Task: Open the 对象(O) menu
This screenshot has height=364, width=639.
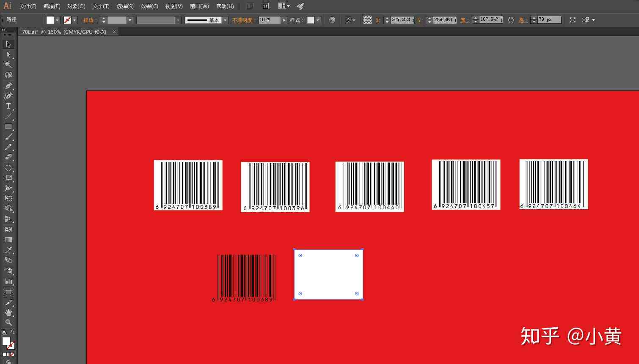Action: [76, 6]
